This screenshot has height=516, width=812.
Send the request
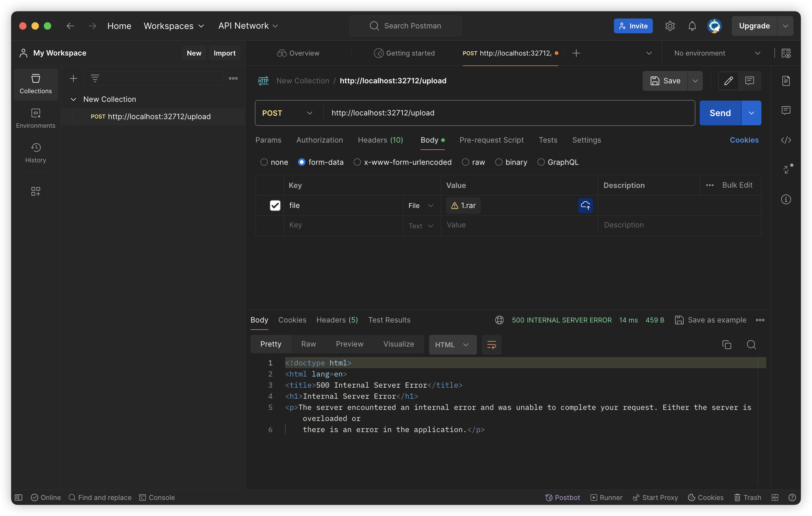pyautogui.click(x=720, y=113)
